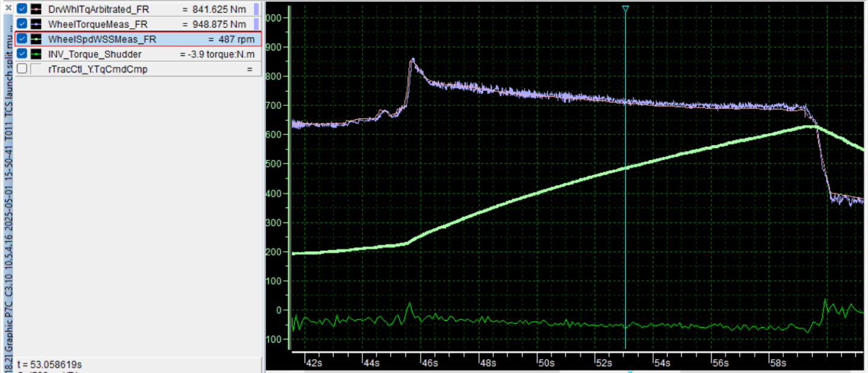The image size is (868, 373).
Task: Select the rTracCtl_Y.TqCmdCmp signal name
Action: pos(98,70)
